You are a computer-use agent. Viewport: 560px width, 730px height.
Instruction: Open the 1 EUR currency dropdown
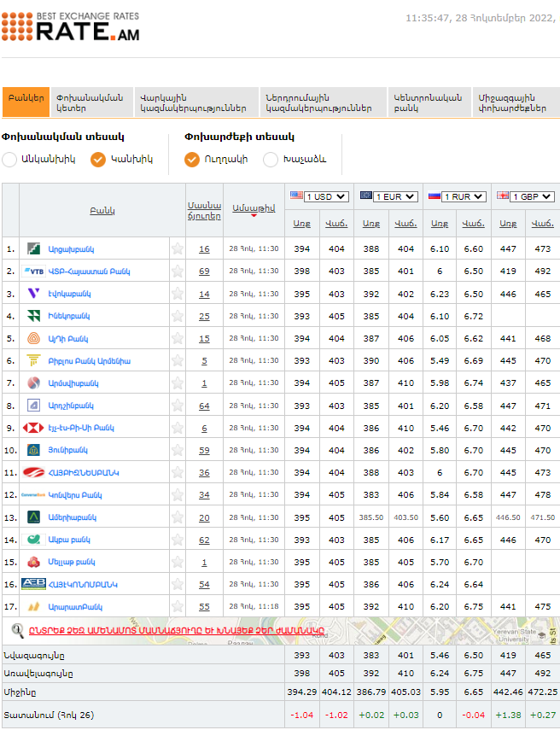(x=396, y=196)
